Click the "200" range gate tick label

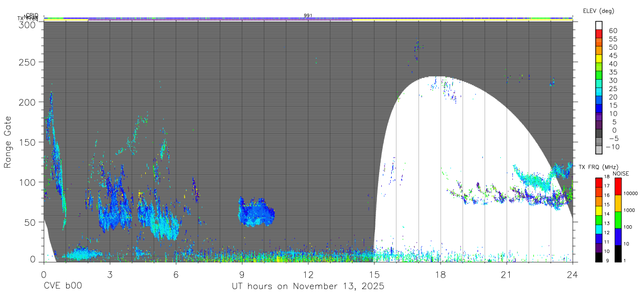(27, 102)
